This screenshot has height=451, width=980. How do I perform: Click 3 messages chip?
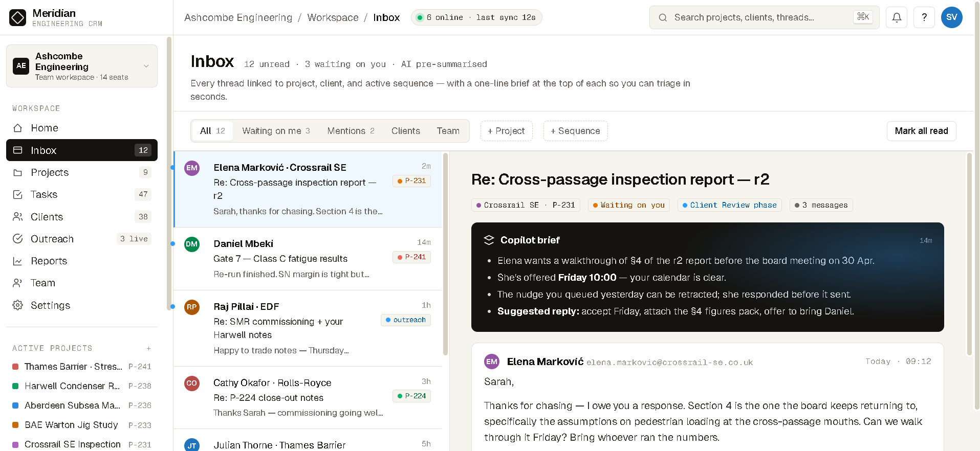coord(821,205)
